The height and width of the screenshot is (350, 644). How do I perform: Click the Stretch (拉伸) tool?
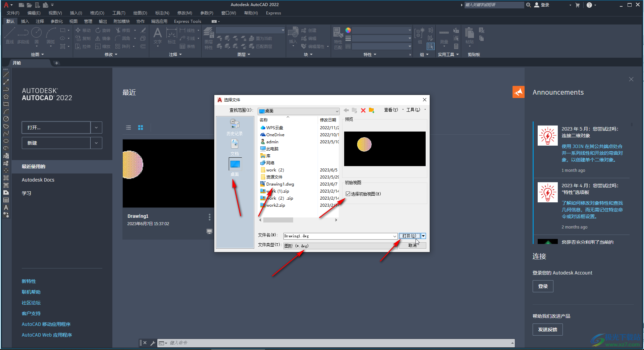pyautogui.click(x=83, y=46)
